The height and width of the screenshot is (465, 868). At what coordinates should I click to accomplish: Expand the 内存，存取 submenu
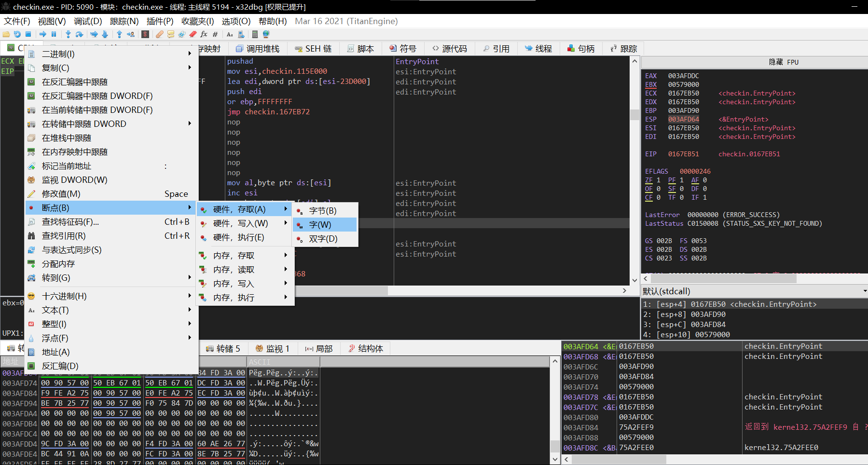pos(244,255)
